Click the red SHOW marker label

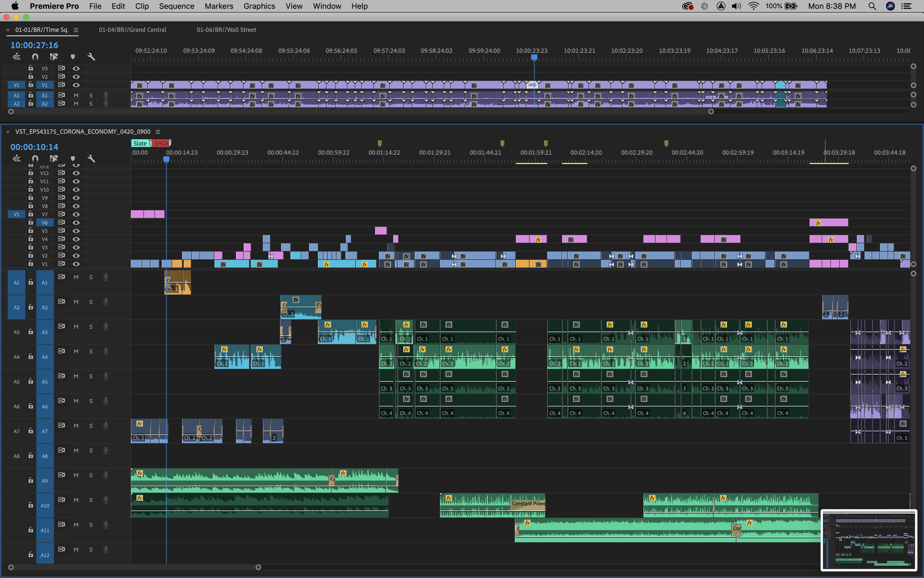click(161, 143)
